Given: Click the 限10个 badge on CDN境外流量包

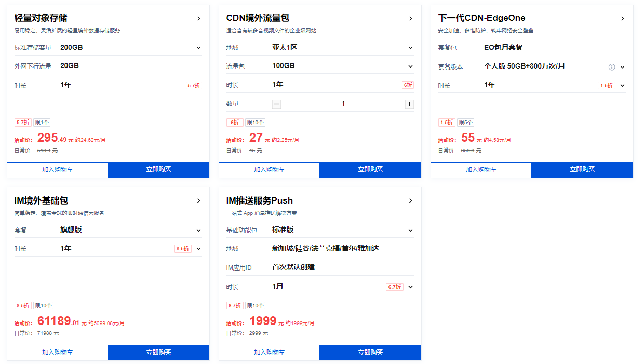Looking at the screenshot, I should [x=254, y=122].
